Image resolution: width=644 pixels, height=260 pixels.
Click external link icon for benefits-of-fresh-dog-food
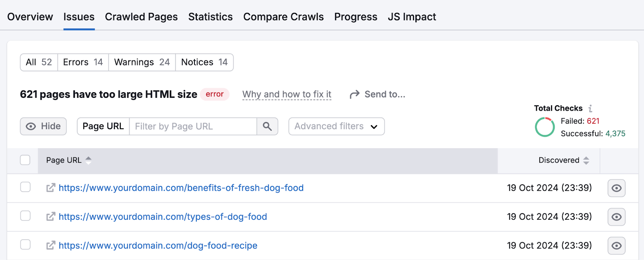click(51, 188)
